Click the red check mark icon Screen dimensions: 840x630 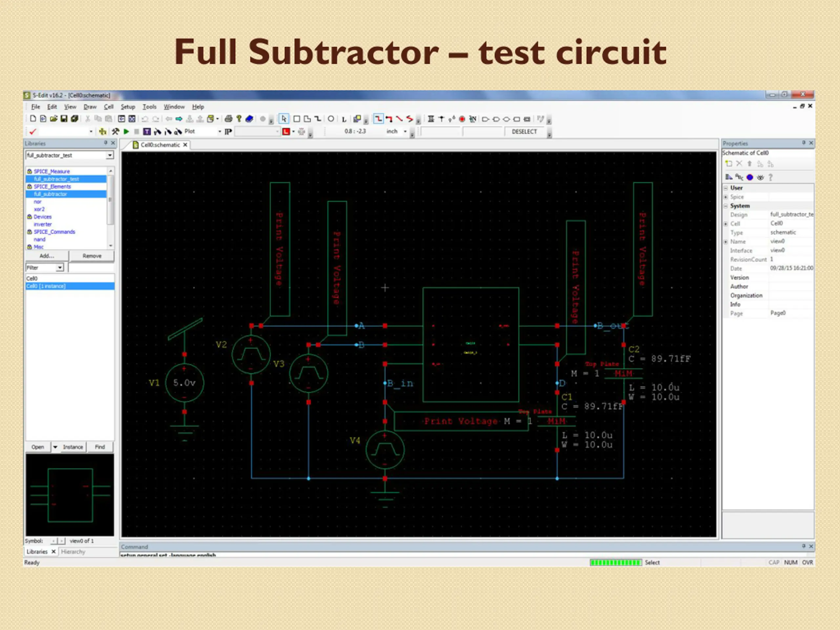tap(33, 131)
